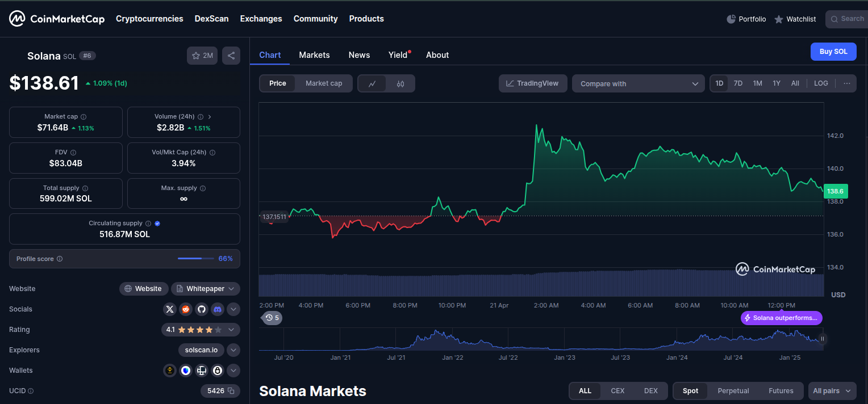Viewport: 868px width, 404px height.
Task: Click the timeline range handle near Jan '25
Action: click(822, 339)
